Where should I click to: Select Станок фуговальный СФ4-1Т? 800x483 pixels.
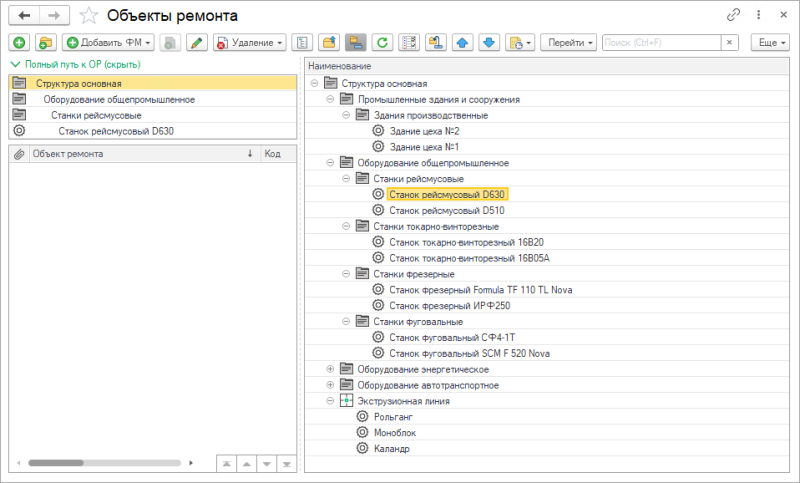[452, 338]
